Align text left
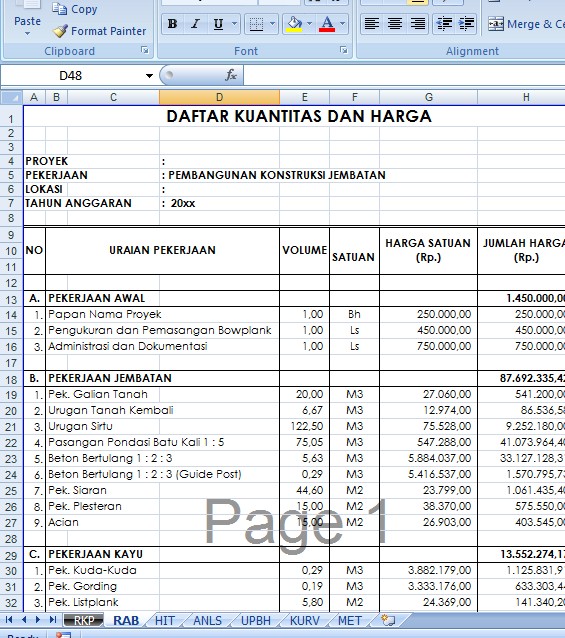This screenshot has height=638, width=565. click(372, 24)
